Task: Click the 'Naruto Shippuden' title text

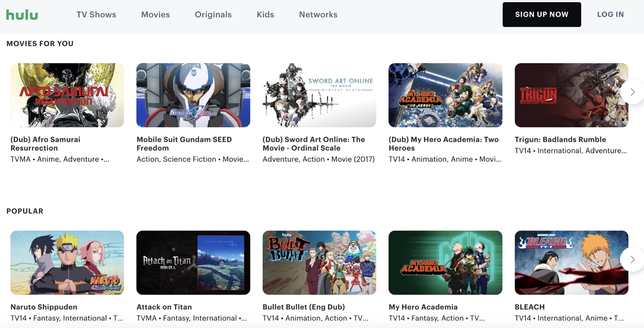Action: (x=44, y=307)
